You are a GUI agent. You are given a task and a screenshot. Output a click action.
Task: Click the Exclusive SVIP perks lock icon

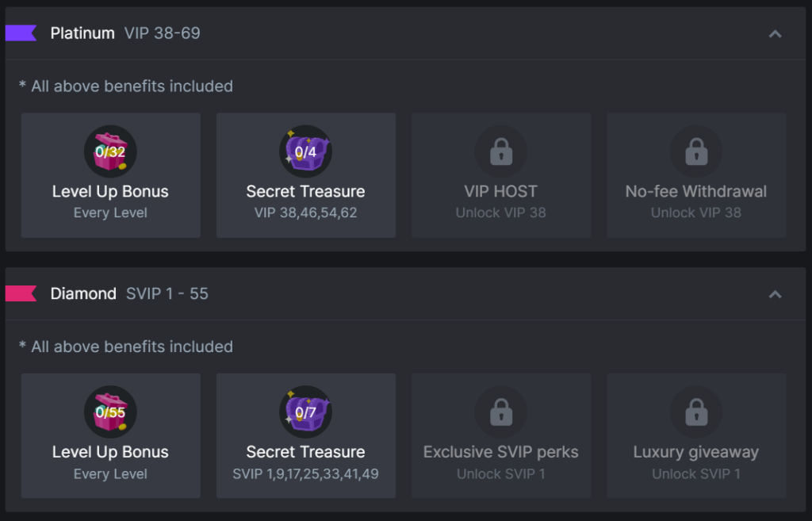click(x=501, y=412)
